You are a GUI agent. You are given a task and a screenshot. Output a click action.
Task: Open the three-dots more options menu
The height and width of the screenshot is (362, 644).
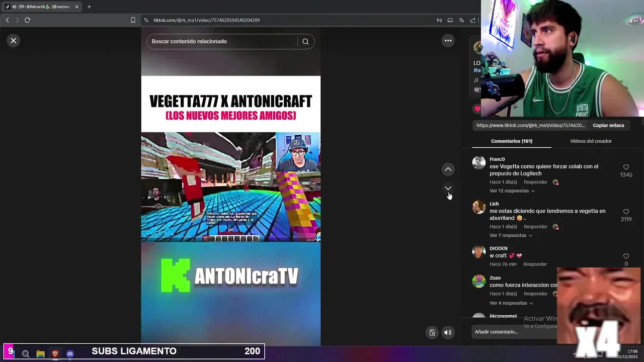click(x=448, y=41)
